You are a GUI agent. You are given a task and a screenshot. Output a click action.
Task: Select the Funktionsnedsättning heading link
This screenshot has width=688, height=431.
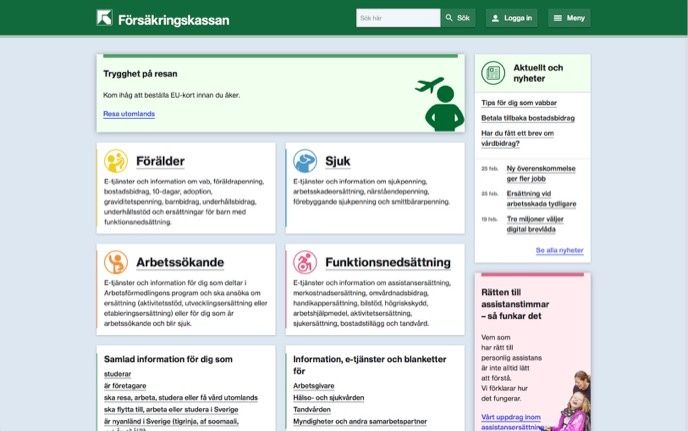(387, 262)
